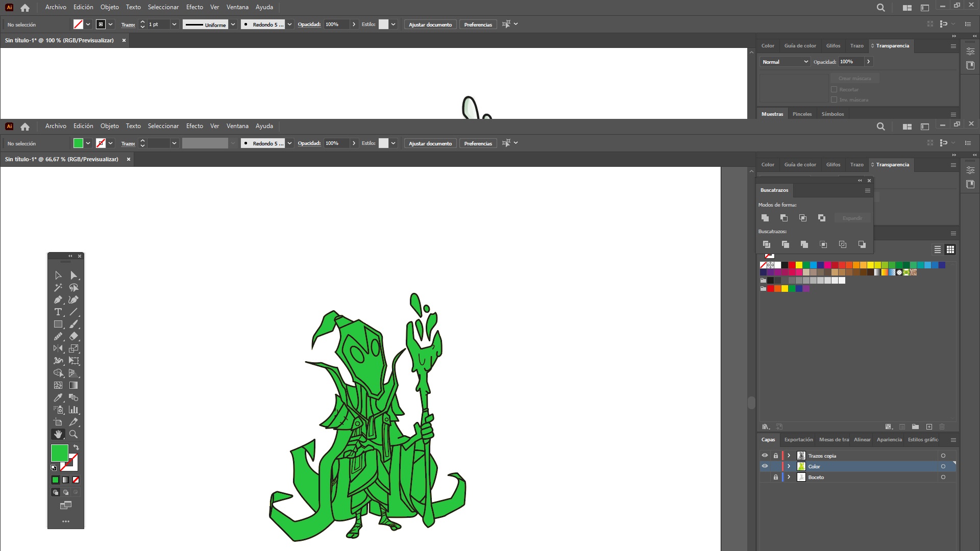Select the Lasso tool
Screen dimensions: 980x551
point(73,288)
